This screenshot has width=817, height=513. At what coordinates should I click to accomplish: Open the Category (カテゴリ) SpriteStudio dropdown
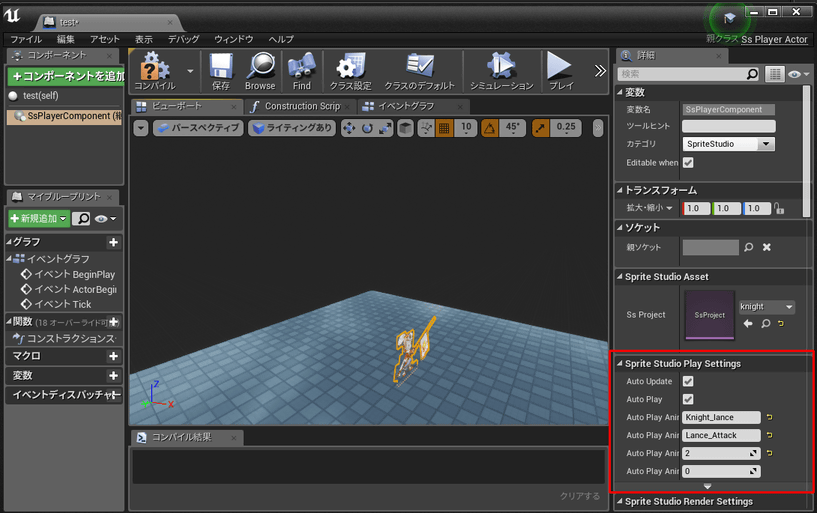click(728, 144)
